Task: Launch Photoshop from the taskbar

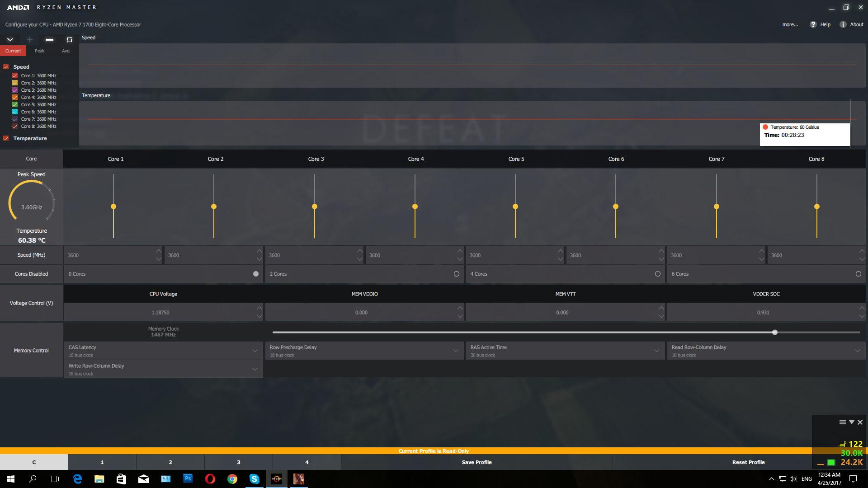Action: click(188, 479)
